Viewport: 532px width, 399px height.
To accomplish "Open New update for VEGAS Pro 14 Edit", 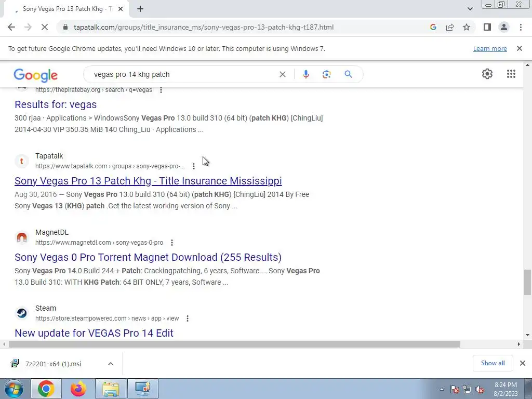I will point(94,333).
